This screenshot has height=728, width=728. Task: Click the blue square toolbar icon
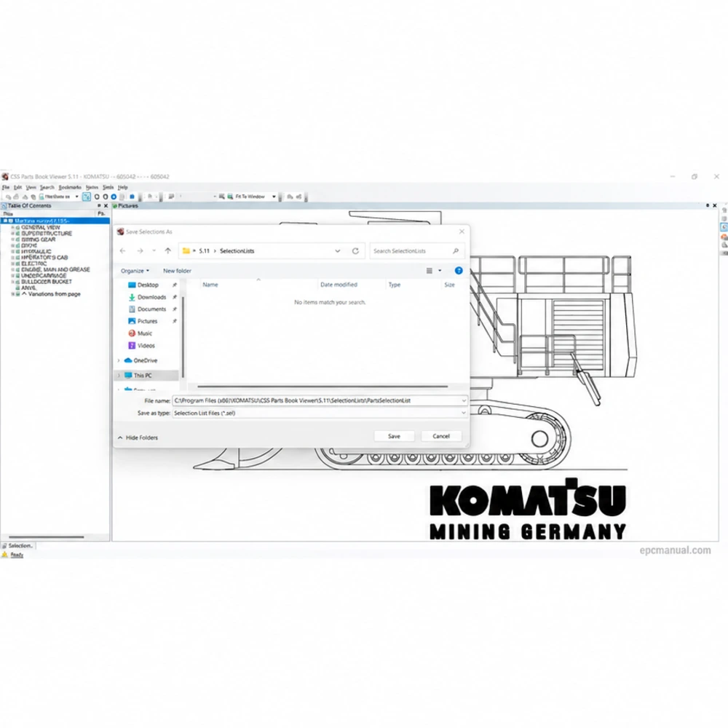[132, 197]
